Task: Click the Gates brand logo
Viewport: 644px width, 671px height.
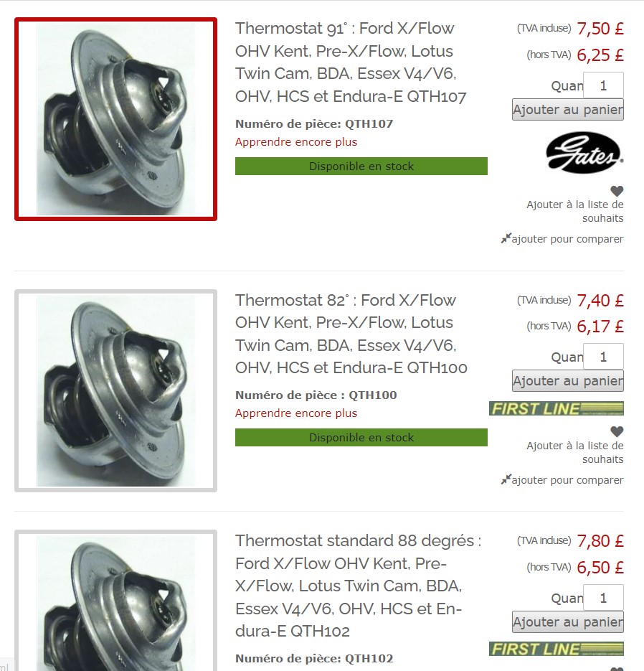Action: (x=584, y=152)
